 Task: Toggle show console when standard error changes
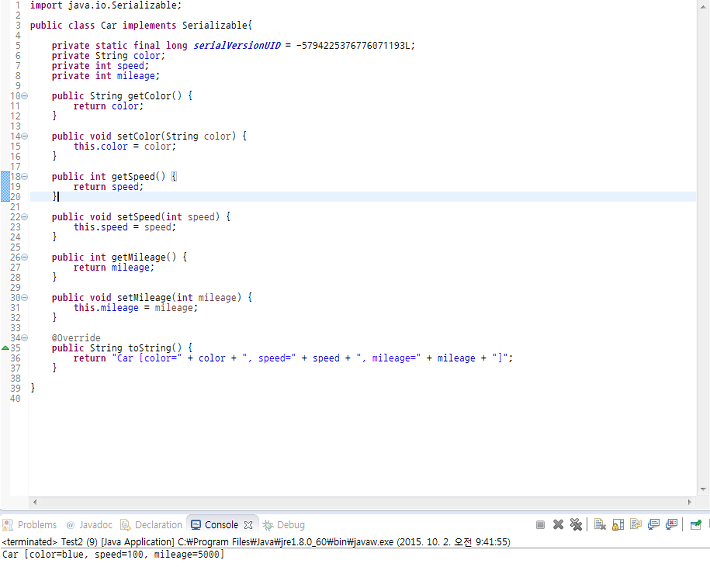[x=672, y=524]
